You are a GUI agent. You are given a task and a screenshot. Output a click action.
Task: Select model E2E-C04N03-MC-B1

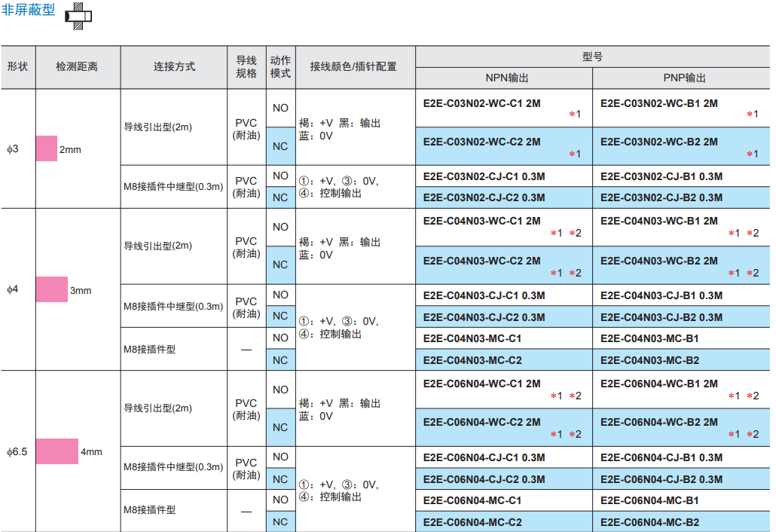tap(649, 339)
